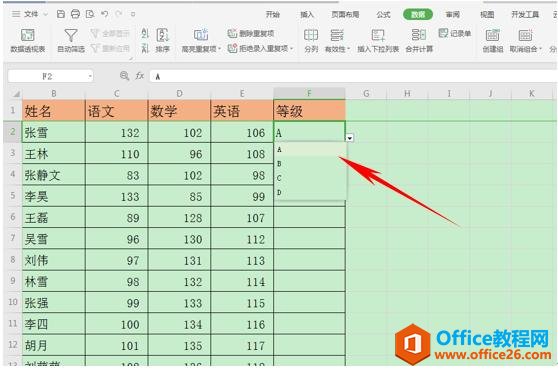Enable 自动筛选 auto filter
Image resolution: width=558 pixels, height=372 pixels.
point(71,41)
